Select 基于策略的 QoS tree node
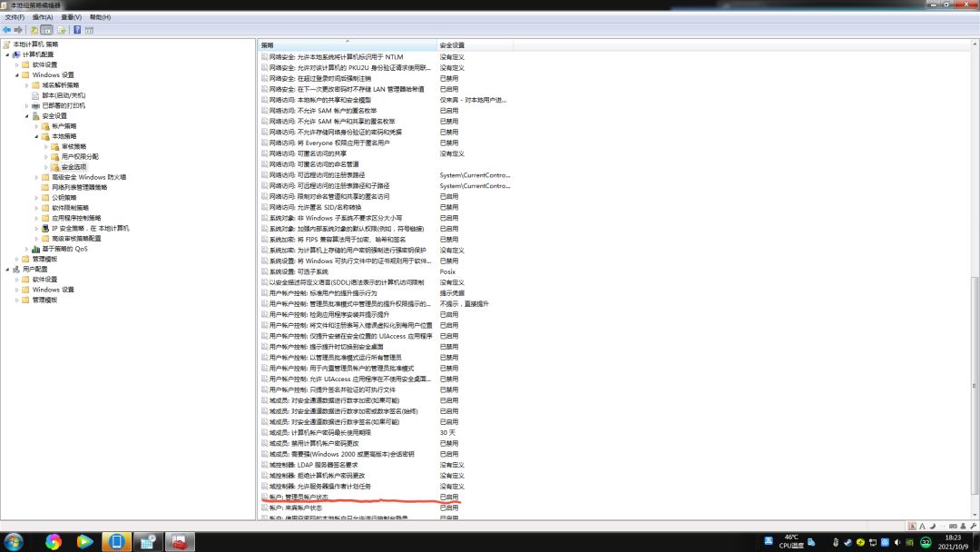Screen dimensions: 980x552 tap(64, 249)
